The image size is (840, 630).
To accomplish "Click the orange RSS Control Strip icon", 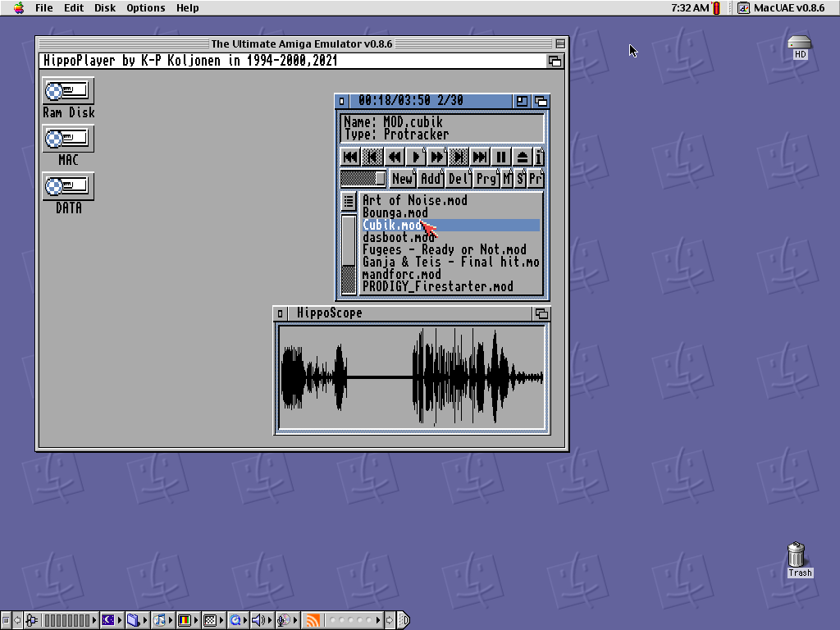I will point(313,620).
